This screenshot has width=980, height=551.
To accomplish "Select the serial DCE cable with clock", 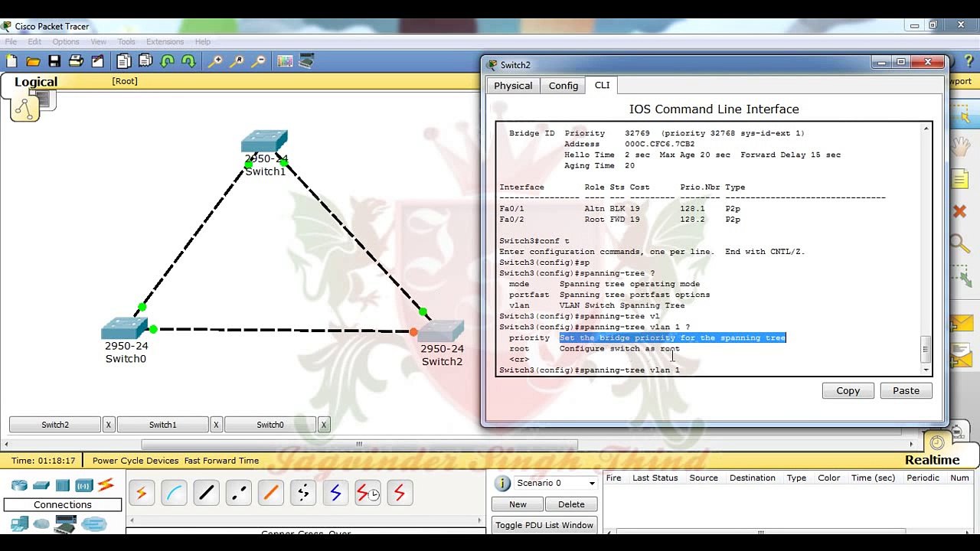I will tap(367, 494).
